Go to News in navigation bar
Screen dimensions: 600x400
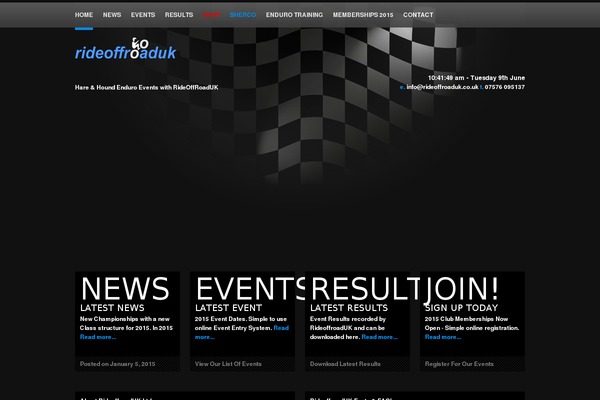tap(112, 15)
